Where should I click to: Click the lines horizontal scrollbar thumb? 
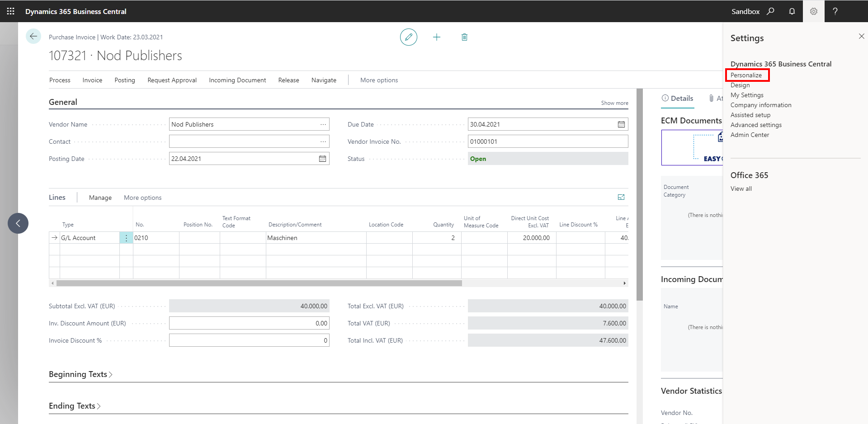click(259, 283)
